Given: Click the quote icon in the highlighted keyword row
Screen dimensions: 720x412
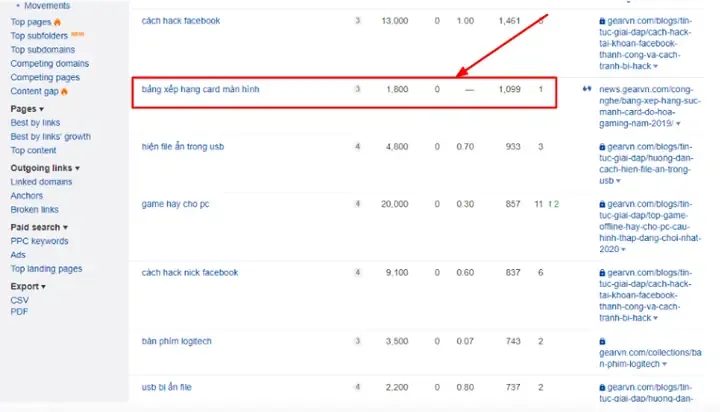Looking at the screenshot, I should tap(587, 89).
